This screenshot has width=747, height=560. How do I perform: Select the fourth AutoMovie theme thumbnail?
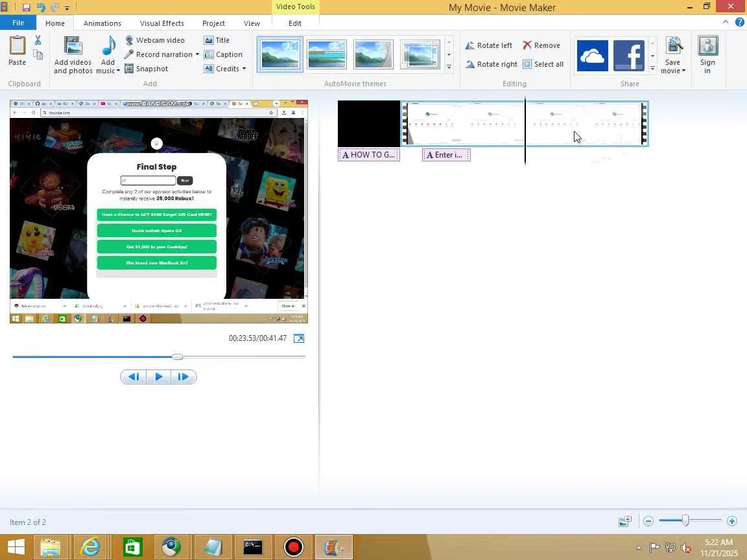coord(420,55)
